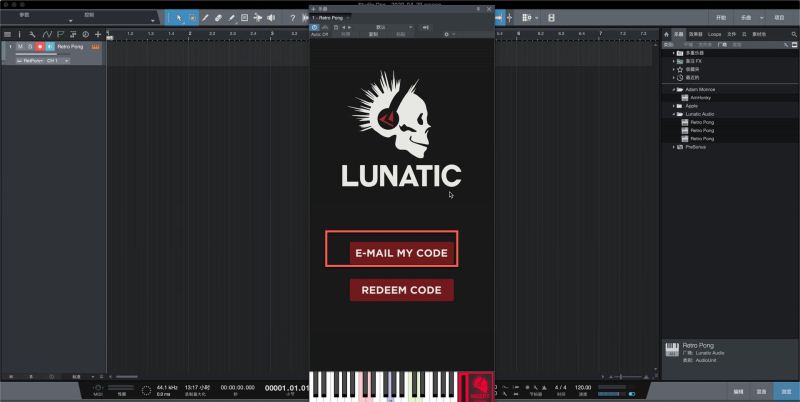Viewport: 800px width, 402px height.
Task: Click bar 2 on the timeline ruler
Action: (x=190, y=33)
